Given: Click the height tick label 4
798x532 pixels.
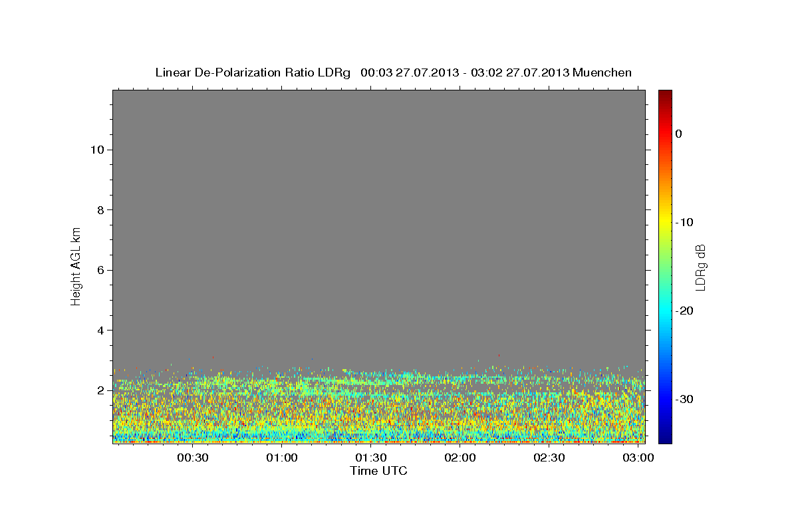Looking at the screenshot, I should click(100, 331).
